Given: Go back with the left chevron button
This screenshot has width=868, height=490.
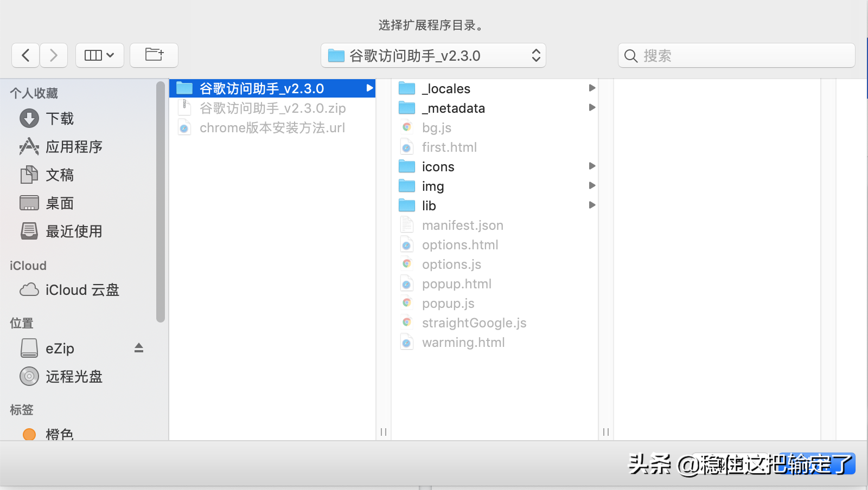Looking at the screenshot, I should [25, 55].
